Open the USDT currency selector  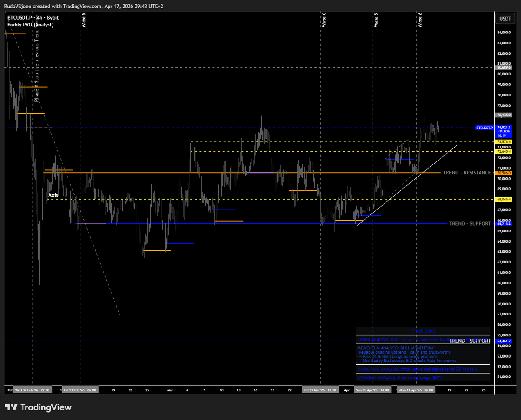coord(505,19)
